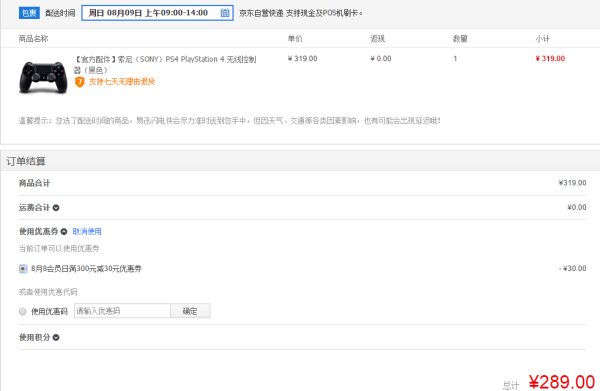Viewport: 600px width, 391px height.
Task: Click the seven-day return shield icon
Action: [x=79, y=81]
